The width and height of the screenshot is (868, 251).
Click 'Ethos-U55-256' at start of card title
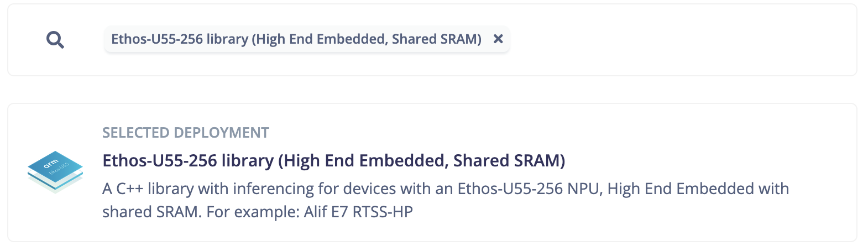(160, 160)
